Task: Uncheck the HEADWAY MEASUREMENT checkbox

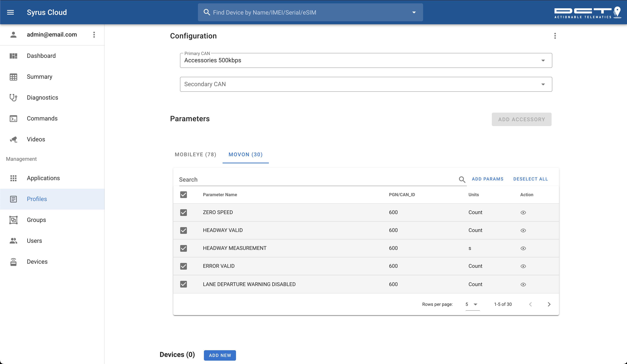Action: (183, 248)
